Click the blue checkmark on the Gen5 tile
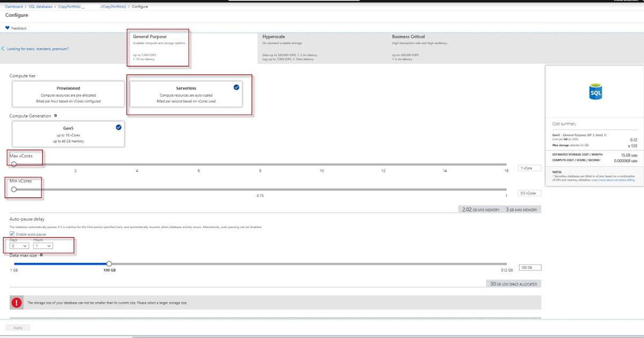Viewport: 644px width, 338px height. [119, 127]
